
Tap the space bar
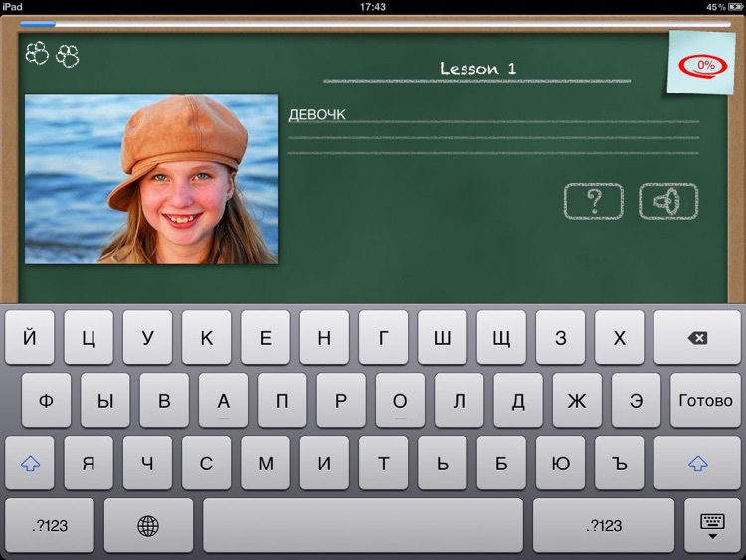[363, 526]
